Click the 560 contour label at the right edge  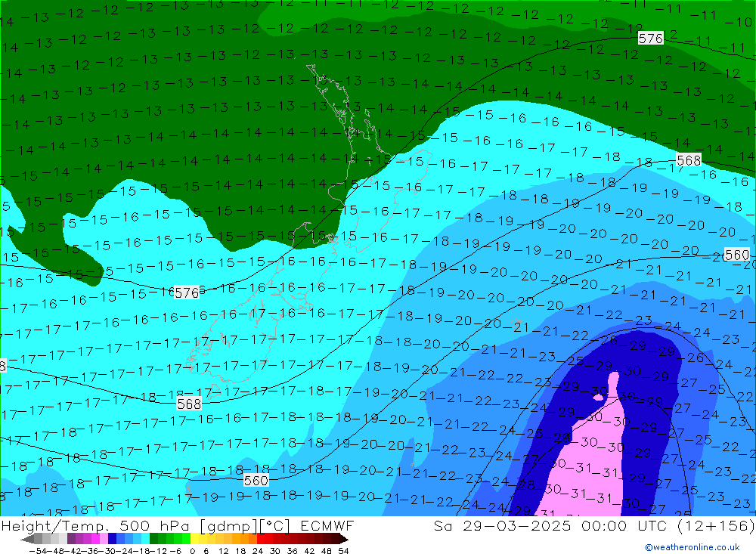(x=736, y=255)
